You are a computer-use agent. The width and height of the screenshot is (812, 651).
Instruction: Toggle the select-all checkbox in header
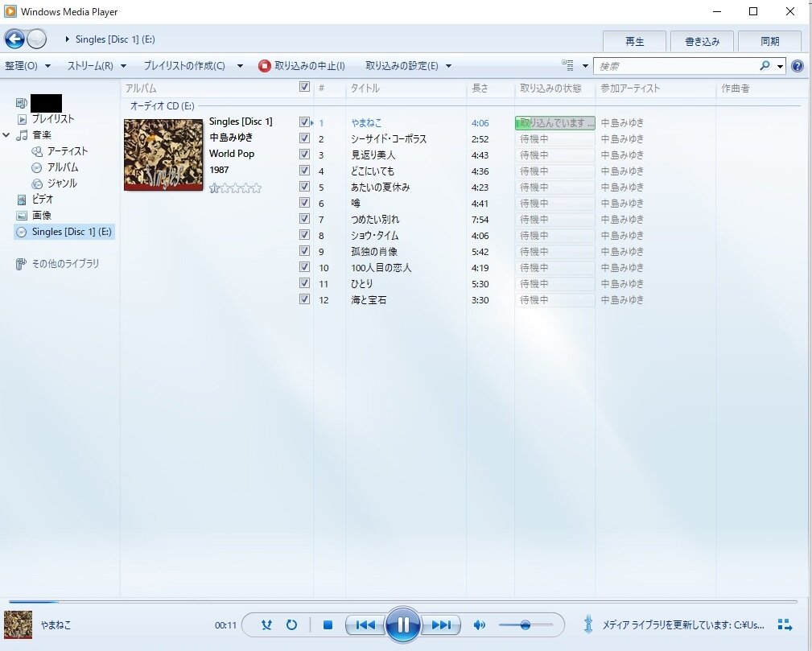[x=304, y=87]
